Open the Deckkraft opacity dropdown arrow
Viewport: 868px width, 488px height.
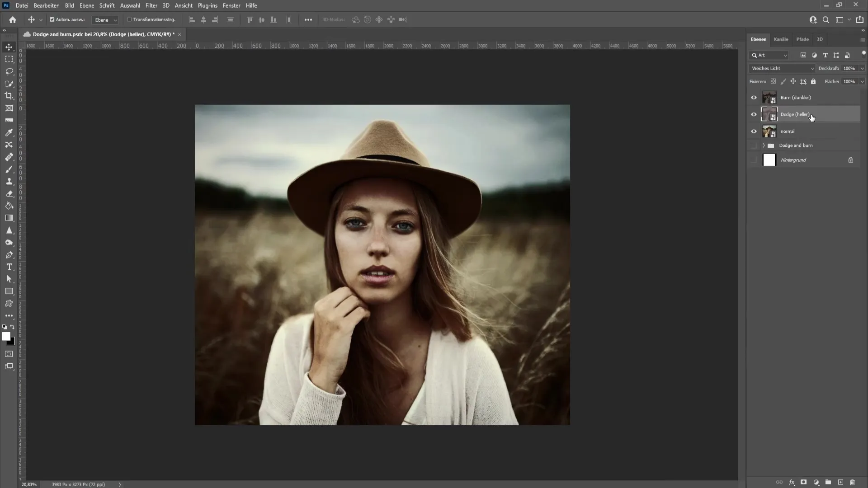pyautogui.click(x=862, y=68)
